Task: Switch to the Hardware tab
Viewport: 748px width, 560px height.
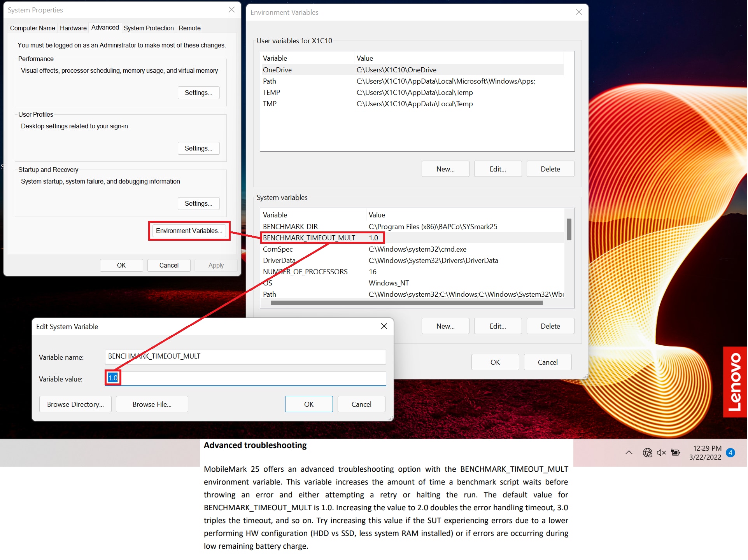Action: (x=73, y=28)
